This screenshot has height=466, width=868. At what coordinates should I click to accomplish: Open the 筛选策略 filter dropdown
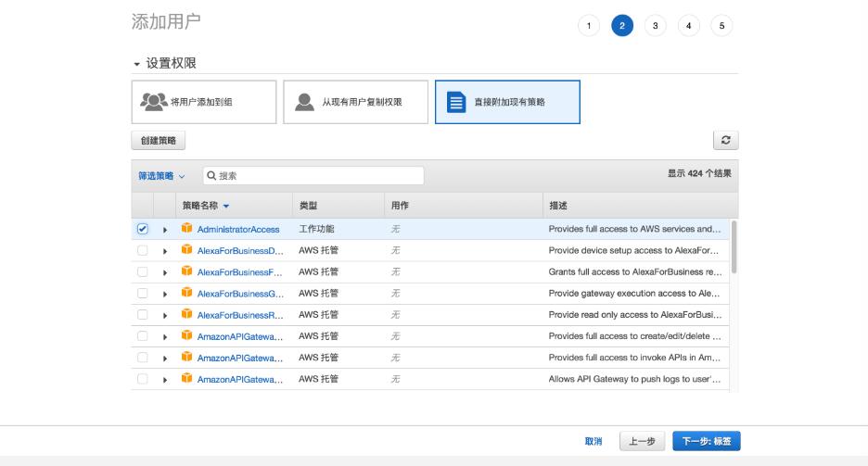pyautogui.click(x=161, y=176)
